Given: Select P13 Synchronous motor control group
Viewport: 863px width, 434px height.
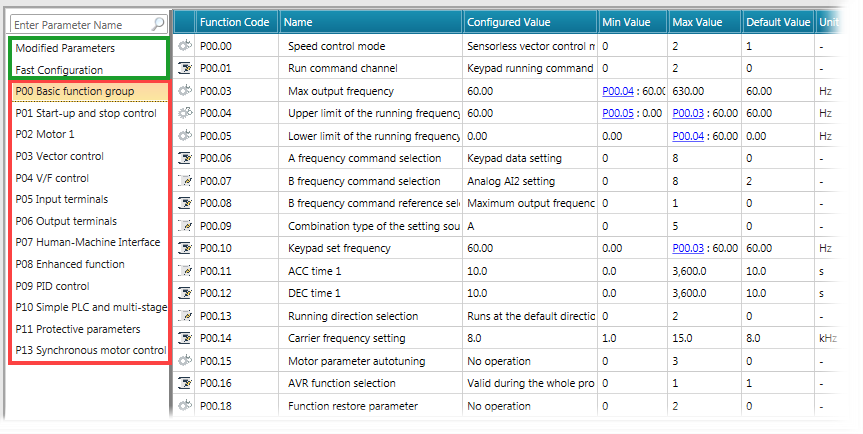Looking at the screenshot, I should (x=90, y=350).
